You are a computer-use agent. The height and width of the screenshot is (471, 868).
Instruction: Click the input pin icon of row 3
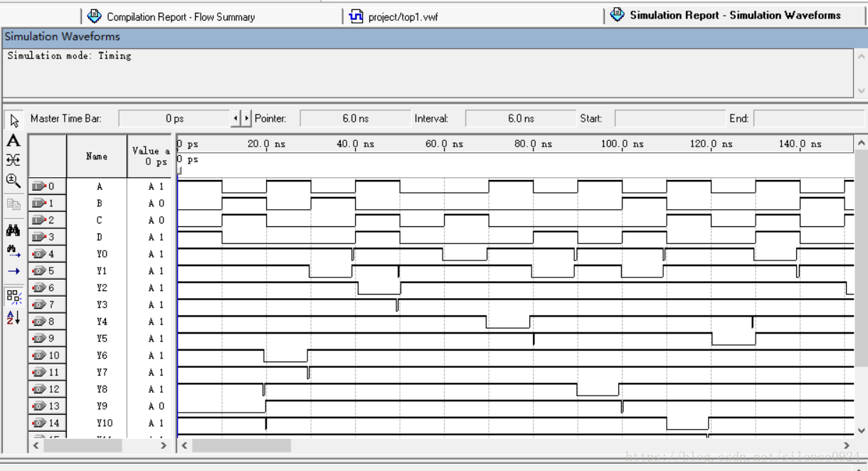click(x=39, y=238)
